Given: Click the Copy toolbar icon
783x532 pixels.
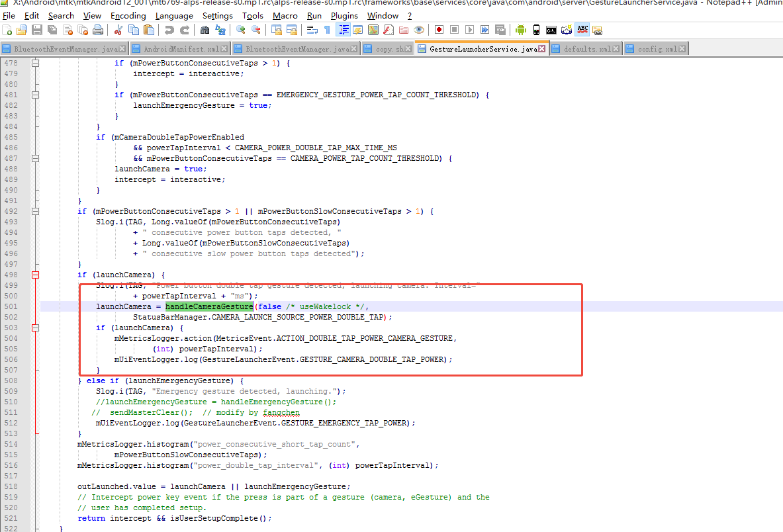Looking at the screenshot, I should [133, 30].
